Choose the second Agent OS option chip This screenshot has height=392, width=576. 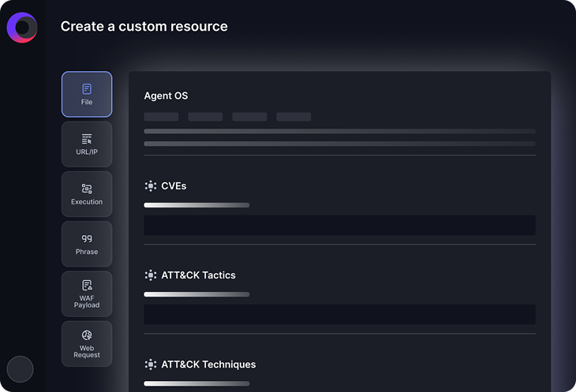tap(205, 117)
